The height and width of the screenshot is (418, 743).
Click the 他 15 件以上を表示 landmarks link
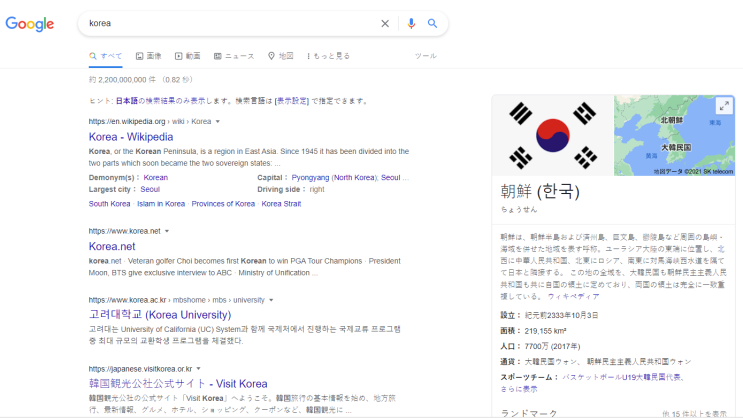point(694,414)
